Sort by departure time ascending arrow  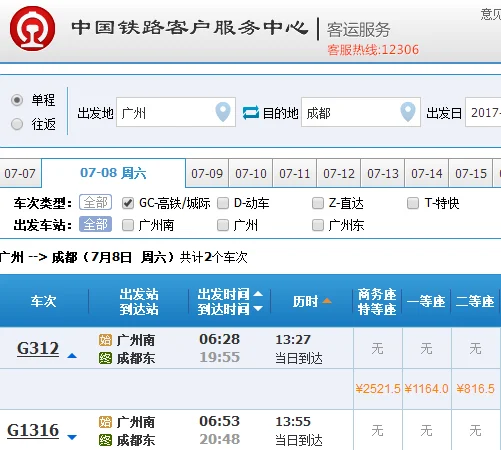pyautogui.click(x=258, y=294)
